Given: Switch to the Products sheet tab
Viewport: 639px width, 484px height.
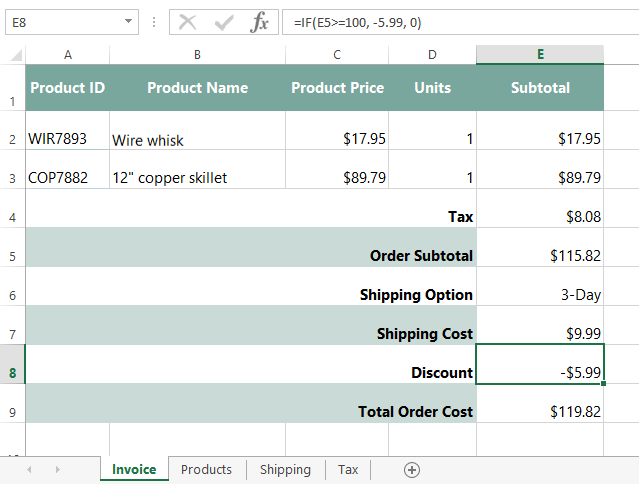Looking at the screenshot, I should pyautogui.click(x=206, y=470).
